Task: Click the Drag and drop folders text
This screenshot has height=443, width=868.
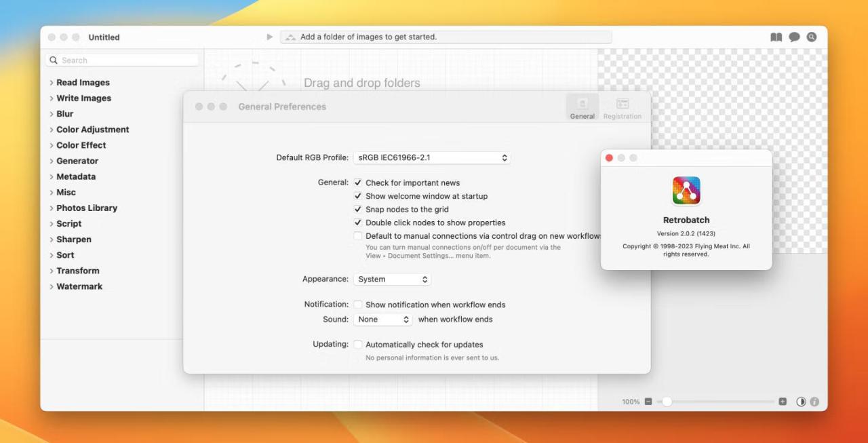Action: pos(362,83)
